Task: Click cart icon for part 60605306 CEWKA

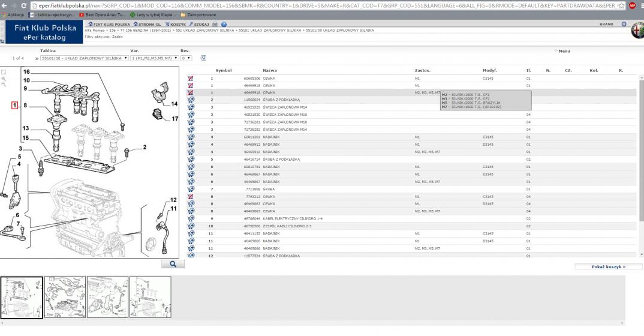Action: [x=191, y=79]
